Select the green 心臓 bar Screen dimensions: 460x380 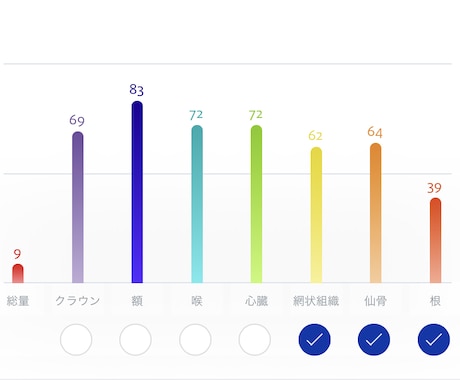click(256, 204)
